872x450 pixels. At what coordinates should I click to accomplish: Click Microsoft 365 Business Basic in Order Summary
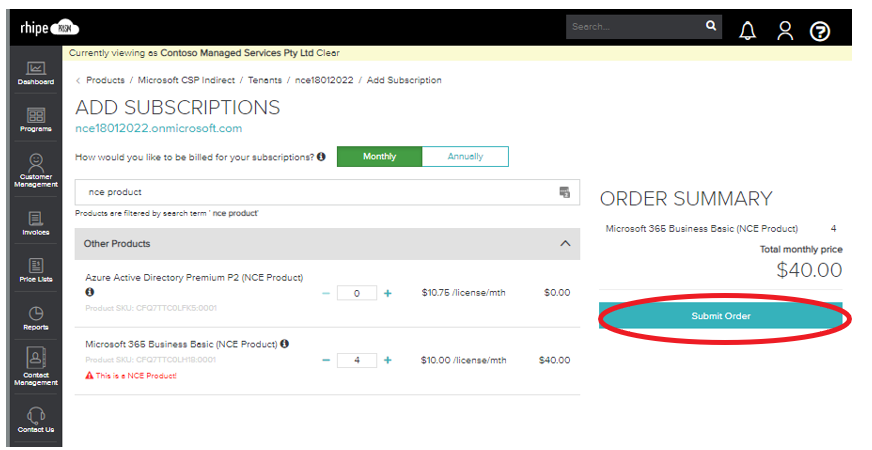click(x=701, y=229)
